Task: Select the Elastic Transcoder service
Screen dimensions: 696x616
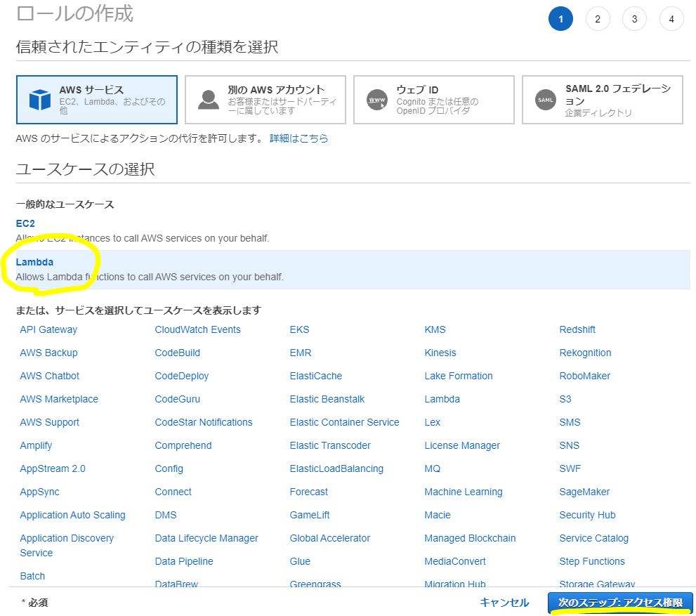Action: pos(330,445)
